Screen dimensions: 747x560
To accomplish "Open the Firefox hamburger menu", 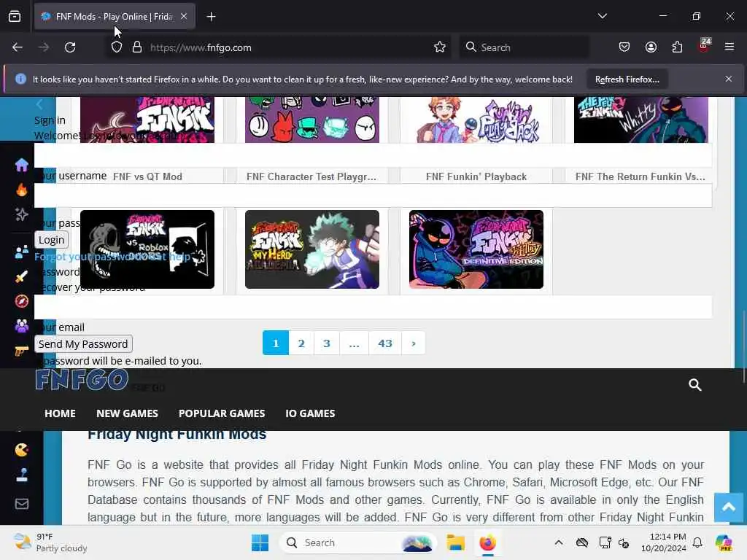I will tap(729, 47).
